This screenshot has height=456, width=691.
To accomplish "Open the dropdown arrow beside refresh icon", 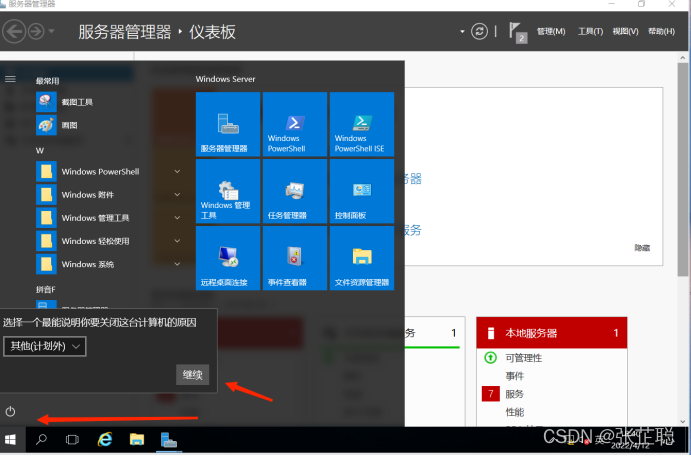I will click(462, 32).
